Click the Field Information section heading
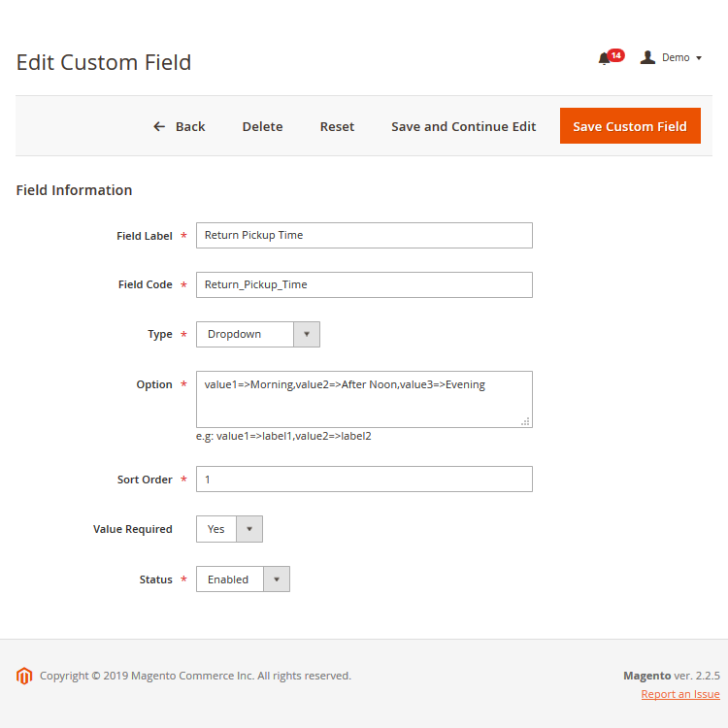The height and width of the screenshot is (728, 728). [74, 190]
